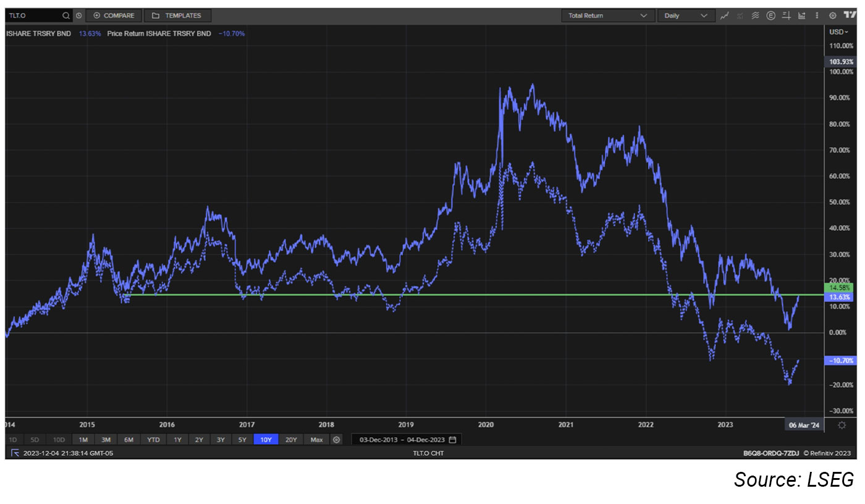Open the TEMPLATES button
Screen dimensions: 865x504
point(177,15)
